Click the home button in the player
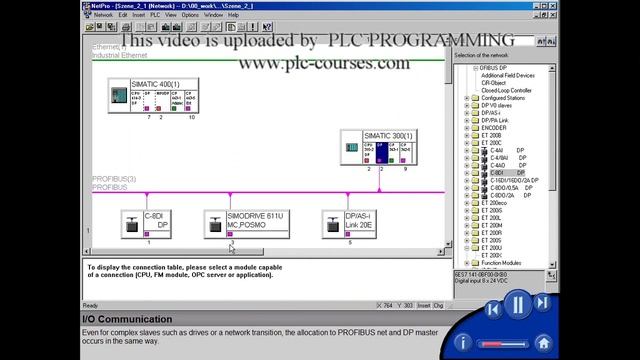This screenshot has height=360, width=640. 544,343
